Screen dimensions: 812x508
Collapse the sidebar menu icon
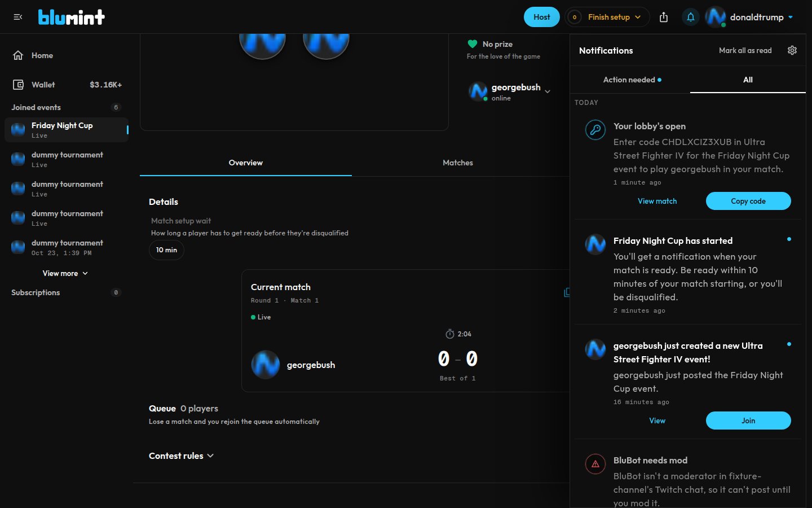pos(18,17)
